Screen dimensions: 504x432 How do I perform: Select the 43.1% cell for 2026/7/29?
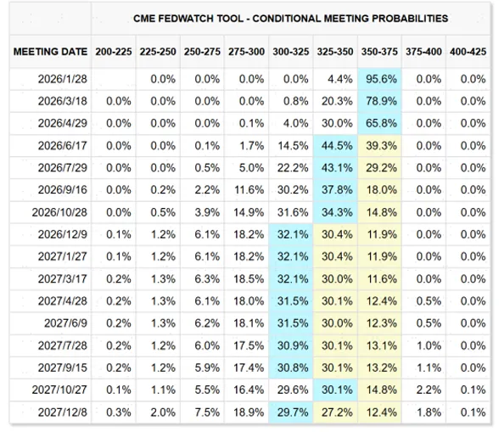[335, 168]
